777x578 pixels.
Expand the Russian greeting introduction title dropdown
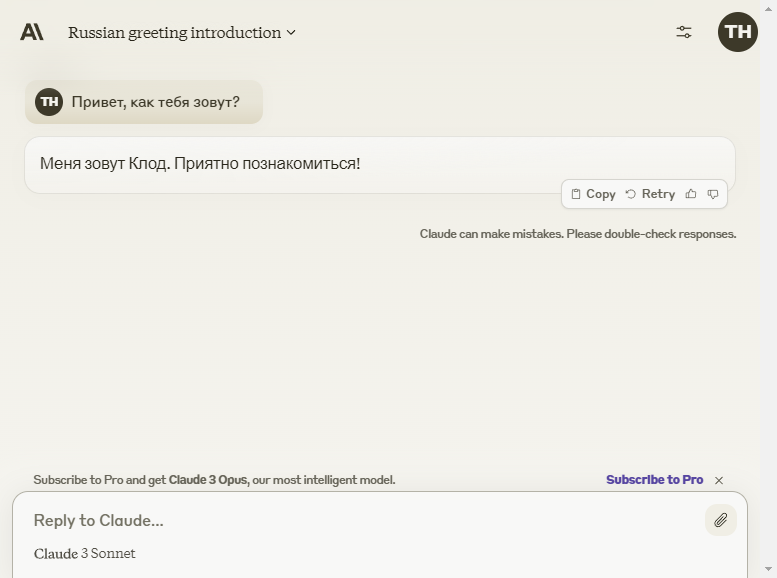(182, 33)
